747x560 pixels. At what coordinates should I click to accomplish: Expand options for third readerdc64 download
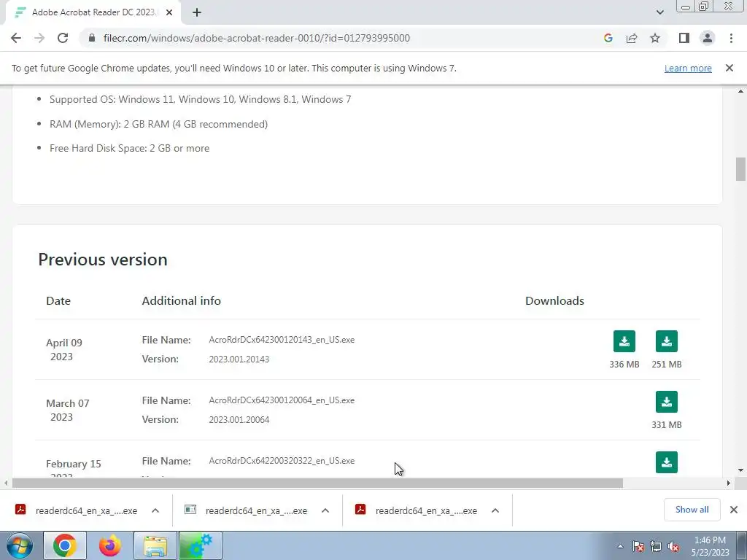pos(495,510)
